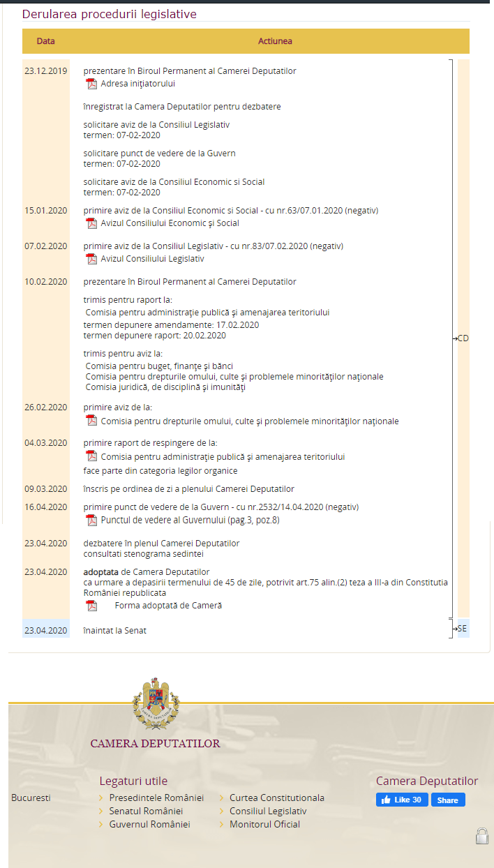Open Comisia pentru drepturile omului aviz link on 26.02.2020
Image resolution: width=494 pixels, height=868 pixels.
250,421
